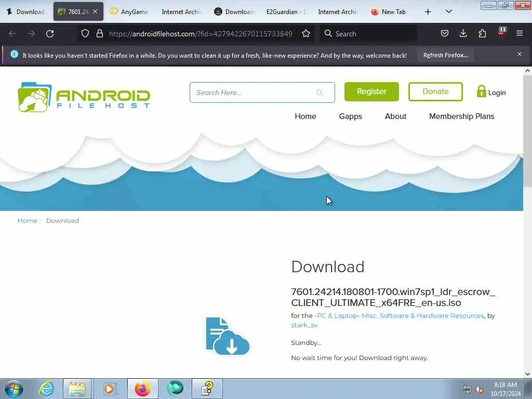The width and height of the screenshot is (532, 399).
Task: Go back with the back arrow
Action: click(x=12, y=34)
